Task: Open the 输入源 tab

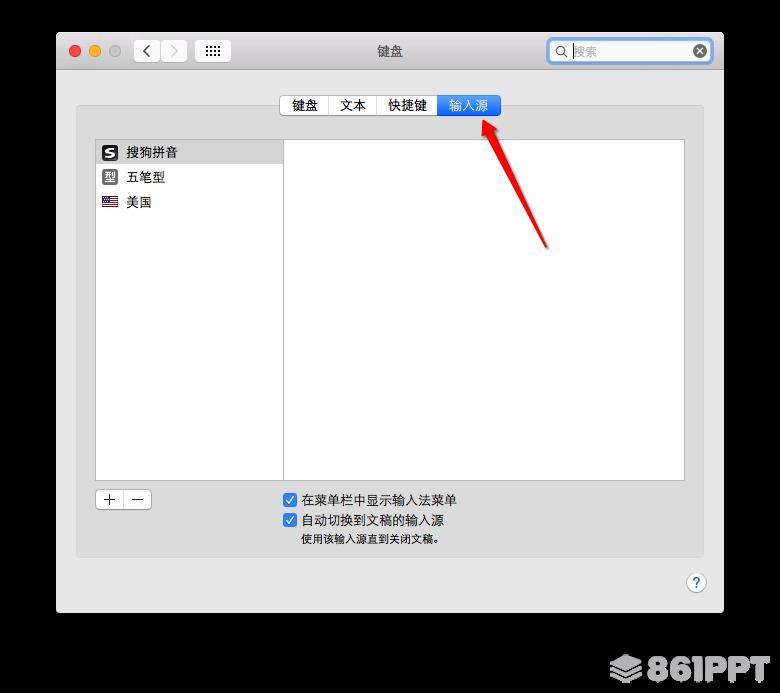Action: pyautogui.click(x=469, y=105)
